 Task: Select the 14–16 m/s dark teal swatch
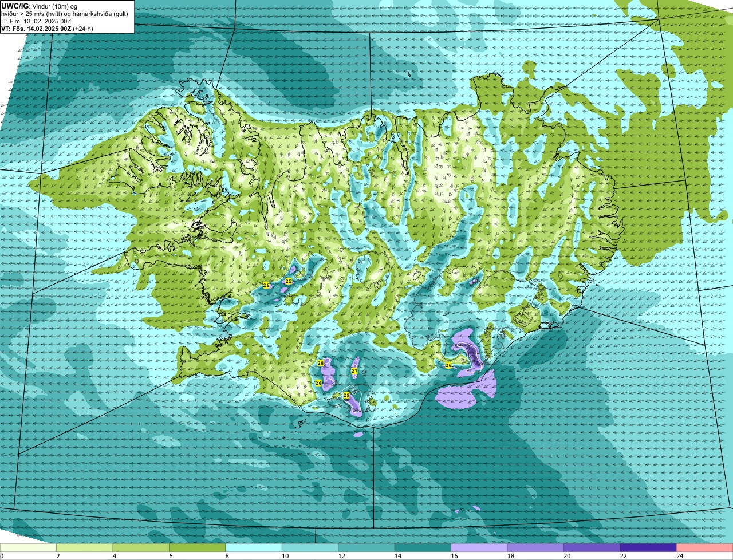(423, 547)
